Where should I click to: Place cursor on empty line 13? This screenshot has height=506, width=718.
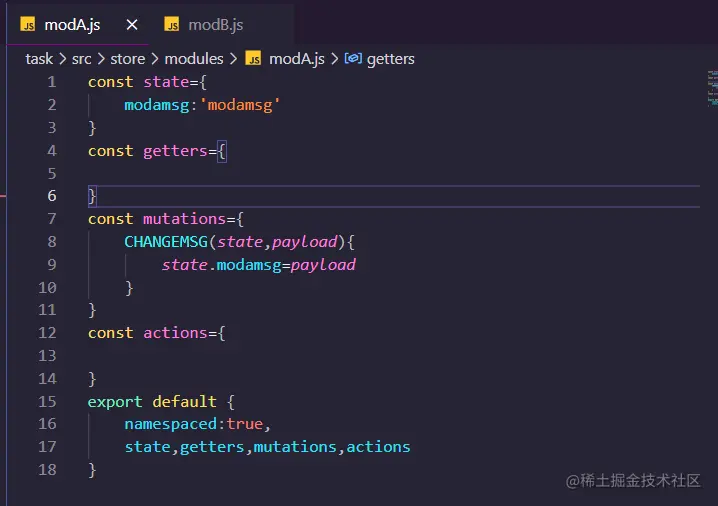(x=394, y=356)
